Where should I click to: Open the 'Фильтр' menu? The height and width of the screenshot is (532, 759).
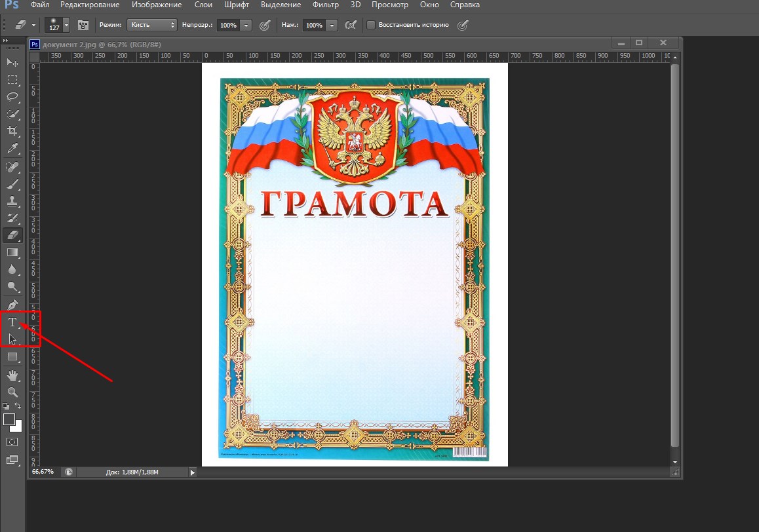pos(326,5)
